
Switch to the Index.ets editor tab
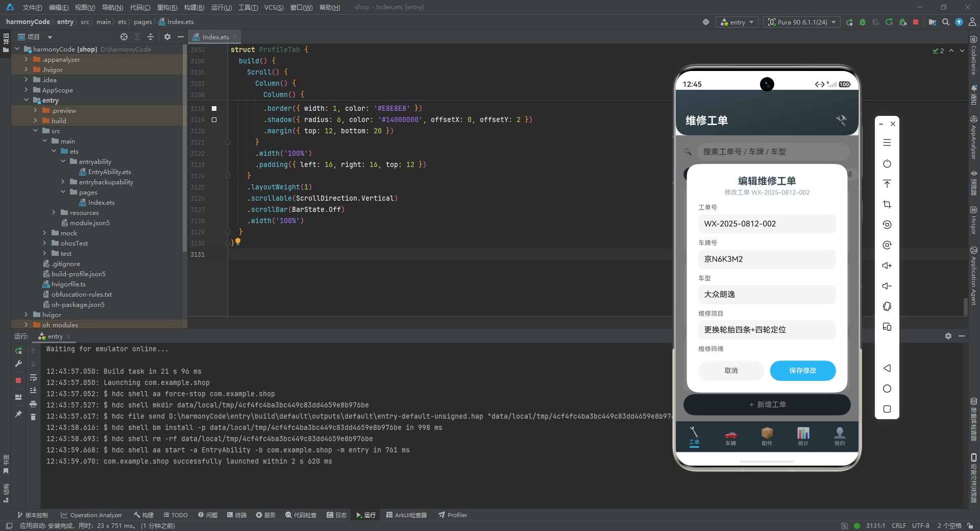(215, 37)
